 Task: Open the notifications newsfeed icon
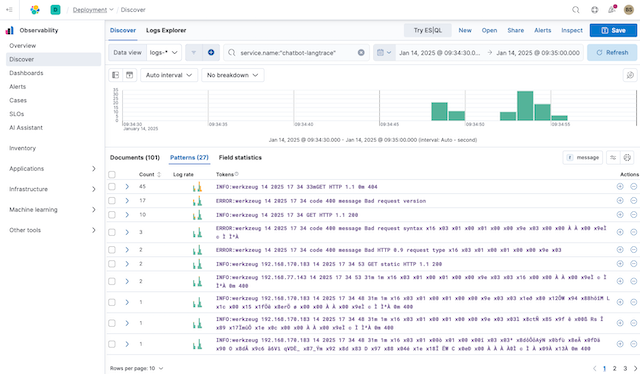pos(612,10)
